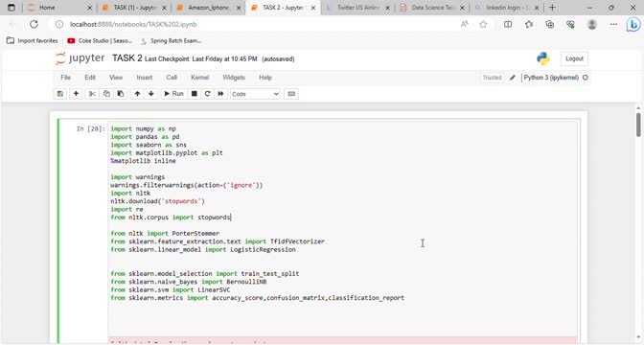Open browser settings and more menu
644x345 pixels.
(613, 24)
